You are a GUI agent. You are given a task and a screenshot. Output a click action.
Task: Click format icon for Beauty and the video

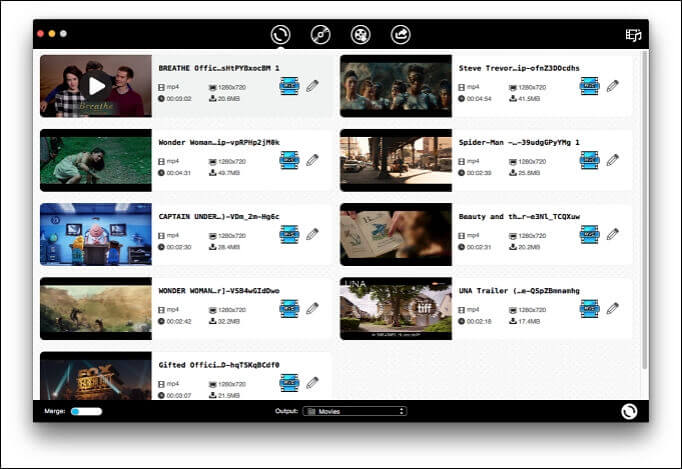589,234
